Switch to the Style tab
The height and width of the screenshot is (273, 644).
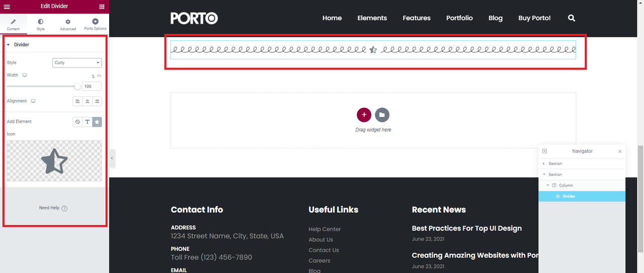41,25
